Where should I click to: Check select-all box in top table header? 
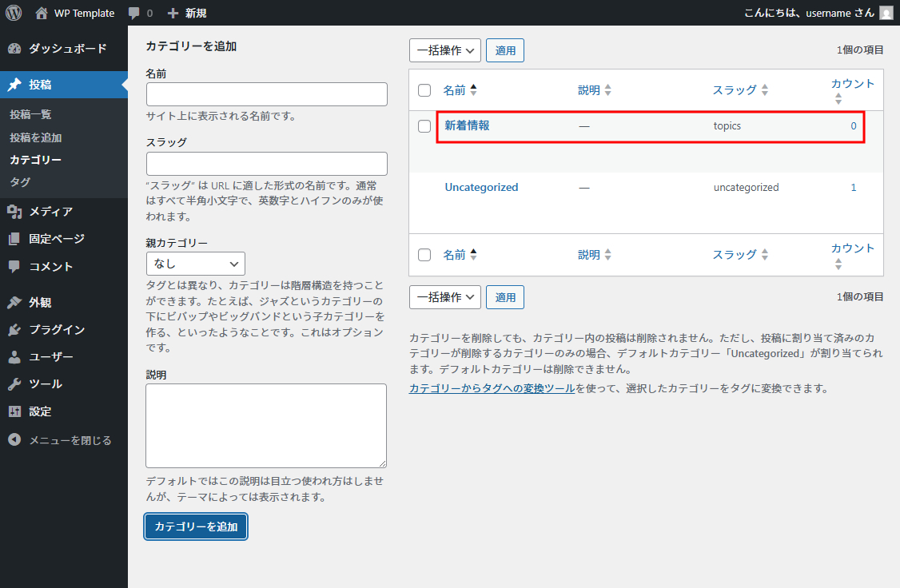click(424, 90)
